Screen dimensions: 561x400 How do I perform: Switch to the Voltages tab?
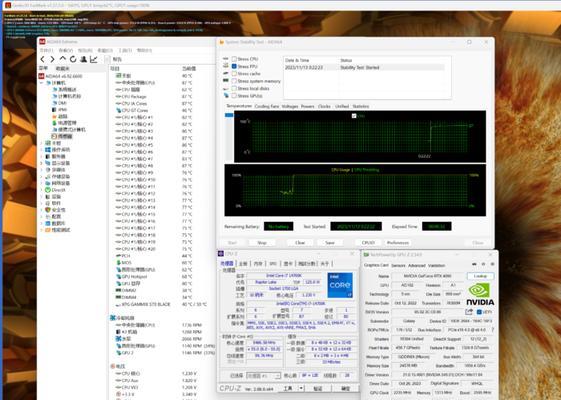290,106
